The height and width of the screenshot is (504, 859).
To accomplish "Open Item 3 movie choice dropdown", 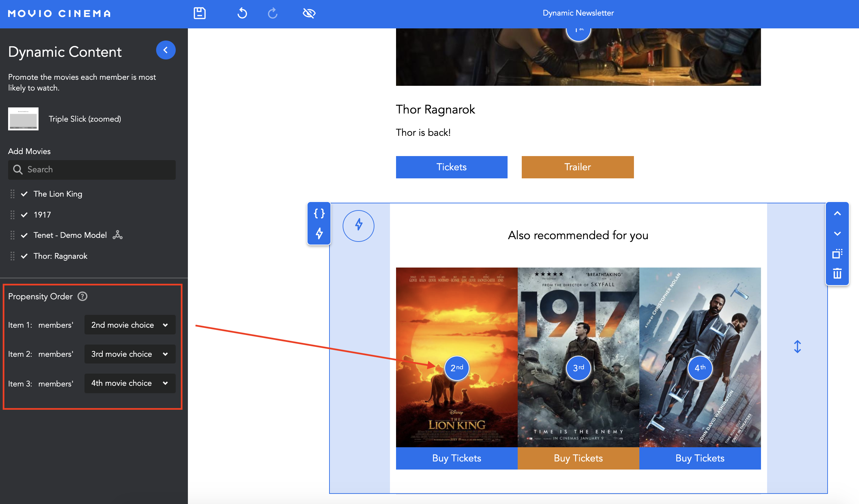I will click(130, 383).
